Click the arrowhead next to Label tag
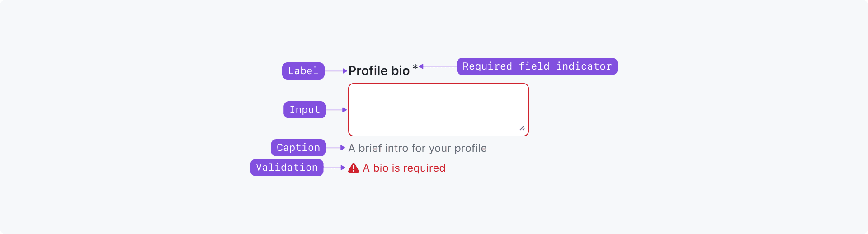 point(345,71)
